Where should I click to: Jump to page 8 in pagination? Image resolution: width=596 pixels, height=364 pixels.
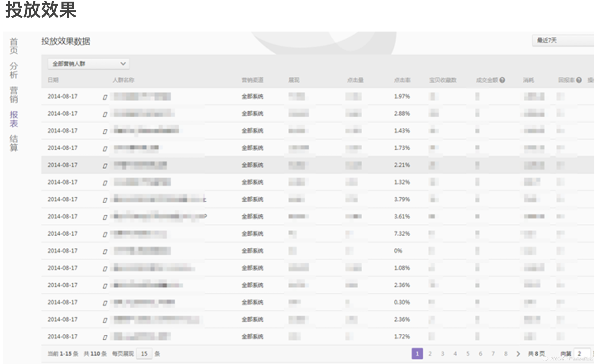click(x=505, y=354)
